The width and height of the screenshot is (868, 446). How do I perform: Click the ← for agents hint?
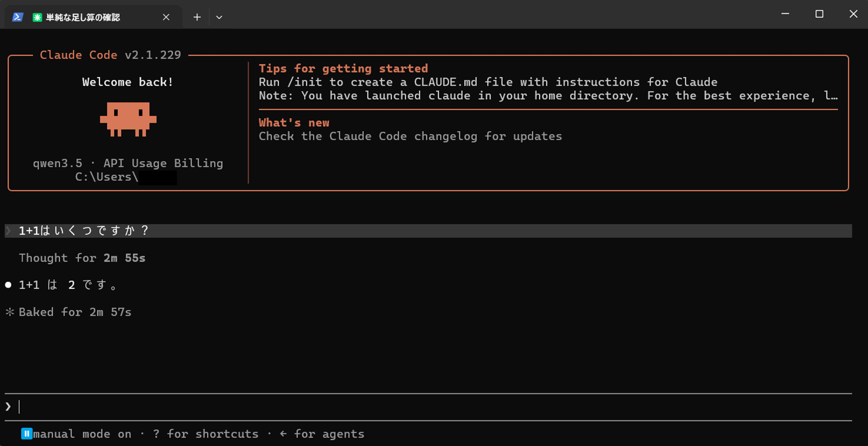(x=322, y=434)
